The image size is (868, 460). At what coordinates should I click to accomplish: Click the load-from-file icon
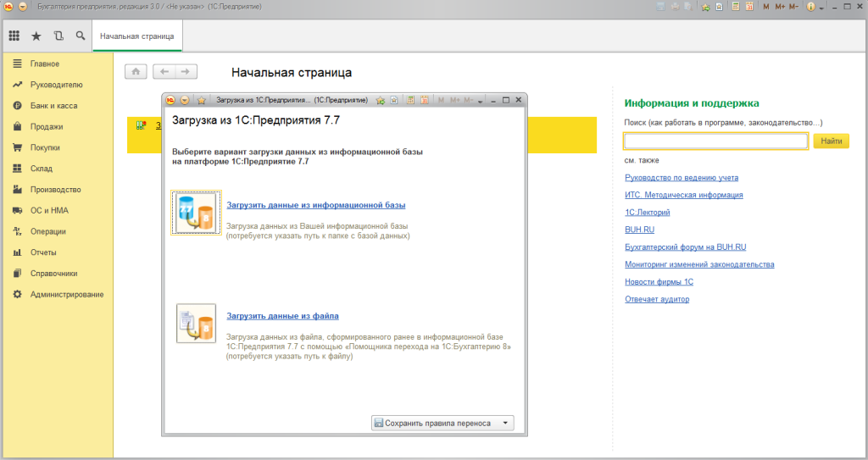point(196,324)
